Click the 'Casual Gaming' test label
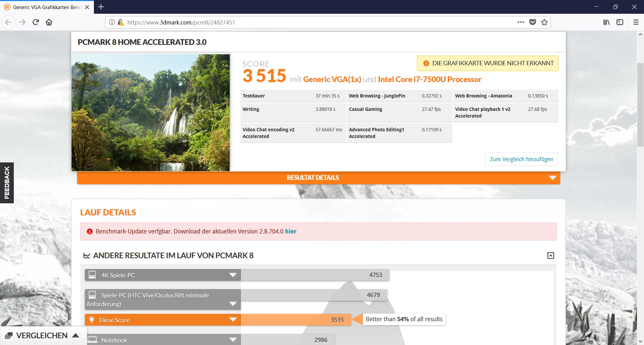The width and height of the screenshot is (644, 345). pyautogui.click(x=365, y=109)
